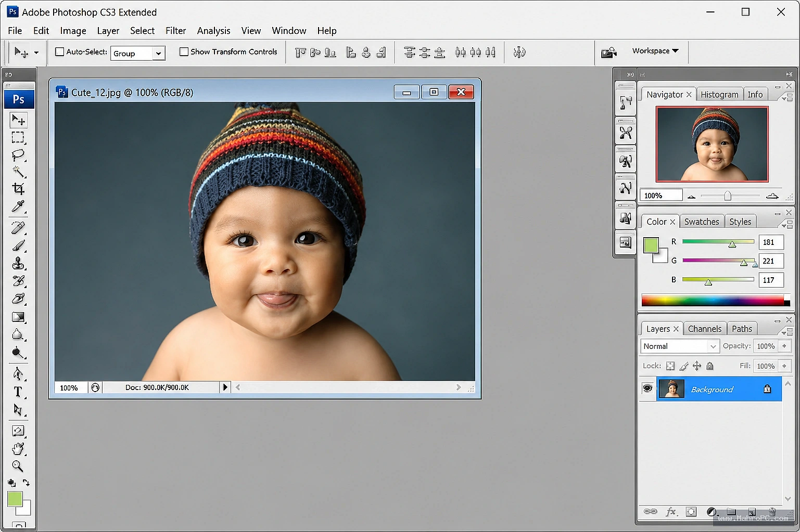Toggle Lock transparent pixels
800x532 pixels.
point(670,366)
